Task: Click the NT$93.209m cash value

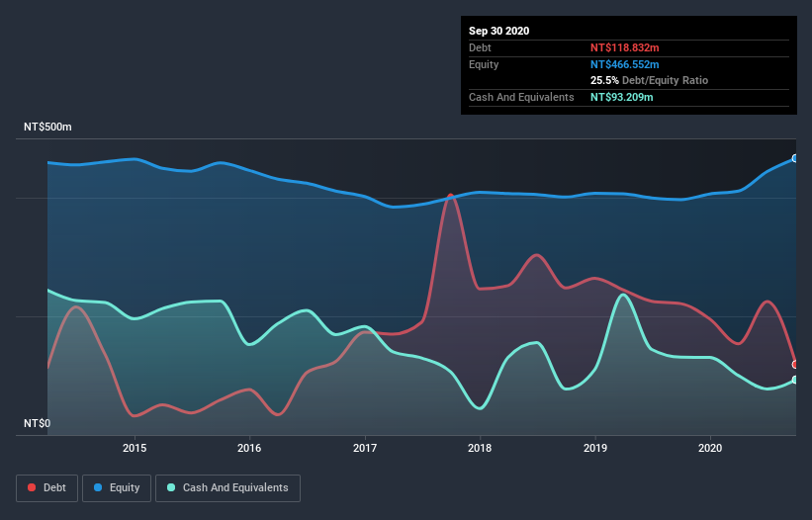Action: click(621, 97)
